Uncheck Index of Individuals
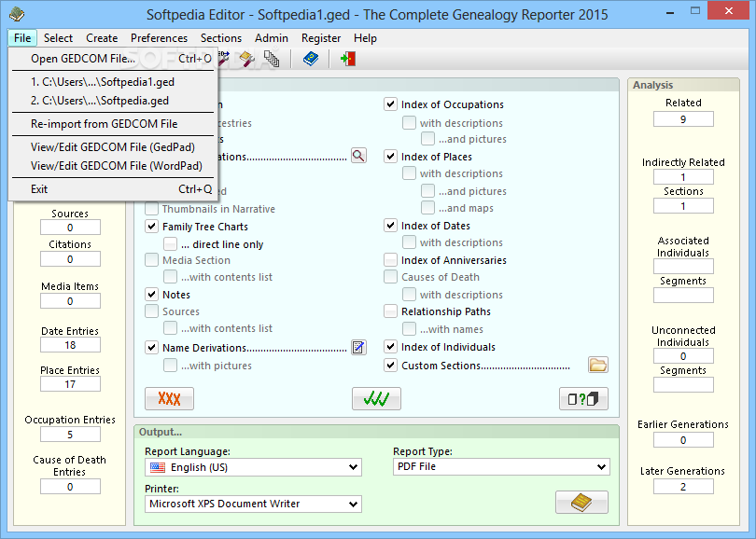 click(390, 346)
